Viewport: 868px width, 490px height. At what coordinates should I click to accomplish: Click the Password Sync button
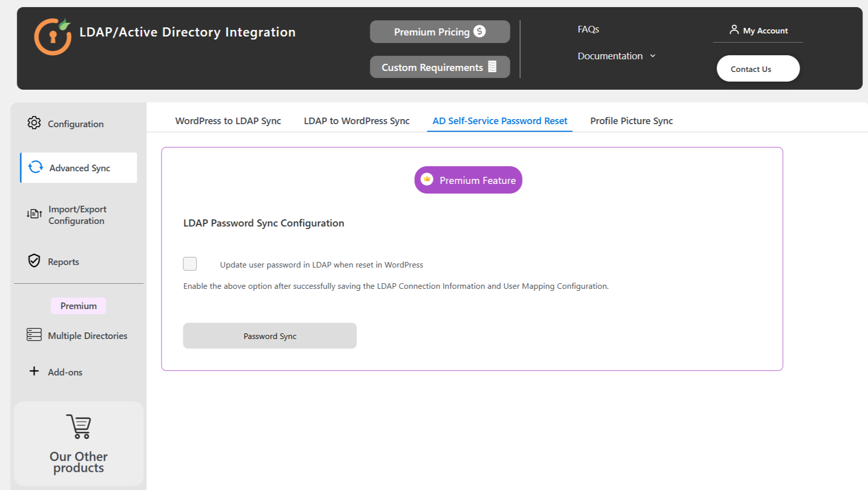point(269,336)
